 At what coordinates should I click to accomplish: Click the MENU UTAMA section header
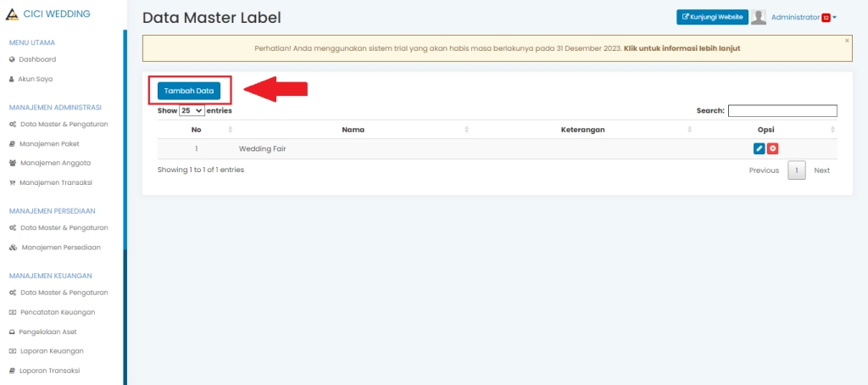32,42
